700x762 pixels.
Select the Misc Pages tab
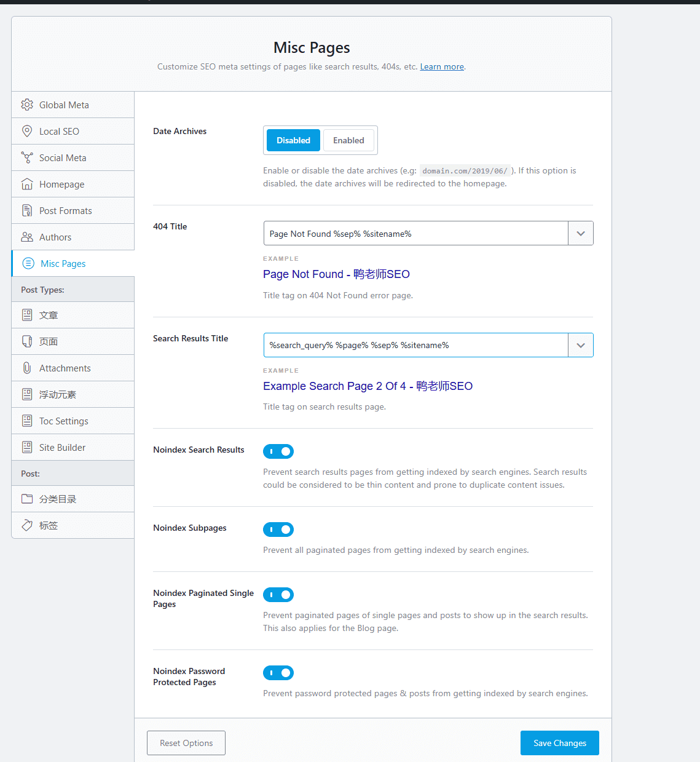(73, 263)
